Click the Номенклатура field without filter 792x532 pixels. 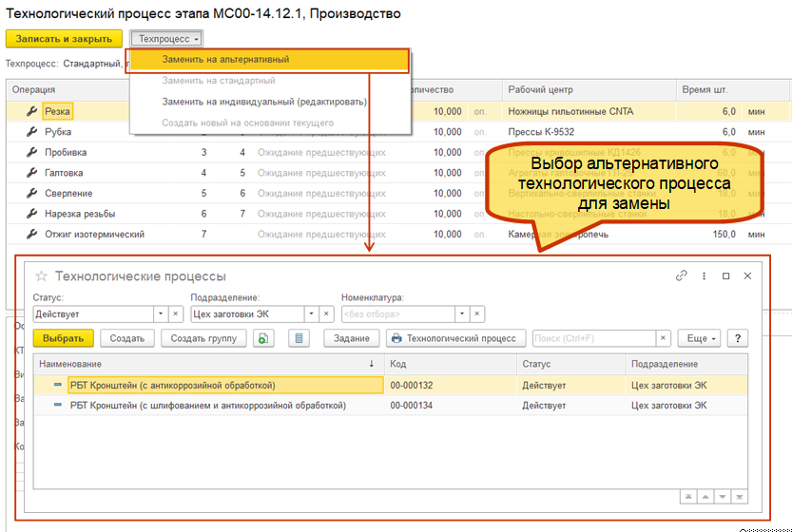pyautogui.click(x=398, y=313)
